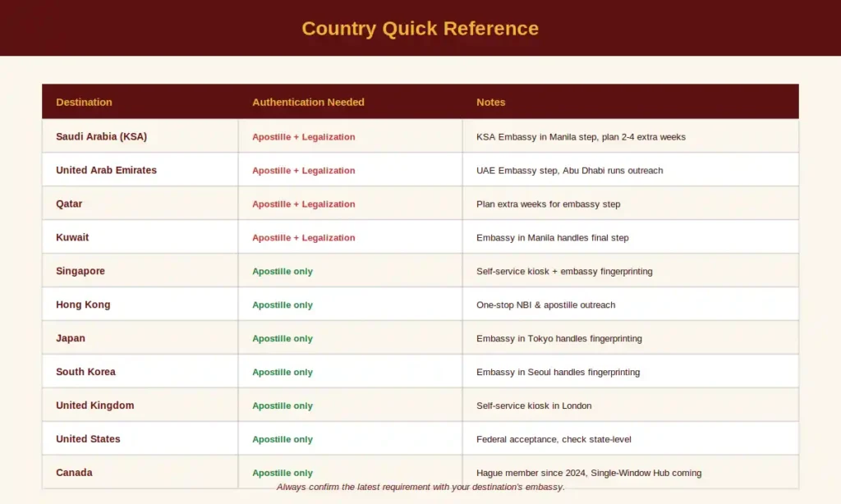The width and height of the screenshot is (841, 504).
Task: Select 'Apostille only' in Japan row
Action: (283, 338)
